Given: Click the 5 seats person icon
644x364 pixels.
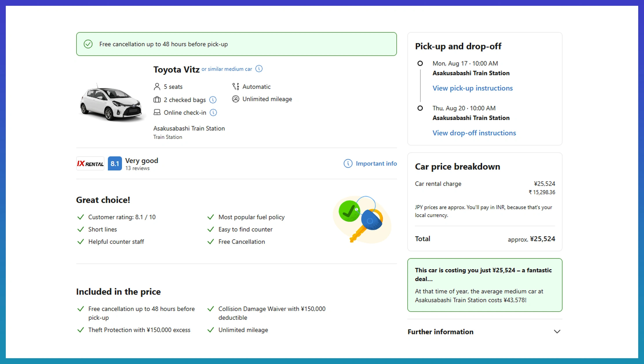Looking at the screenshot, I should click(x=157, y=87).
